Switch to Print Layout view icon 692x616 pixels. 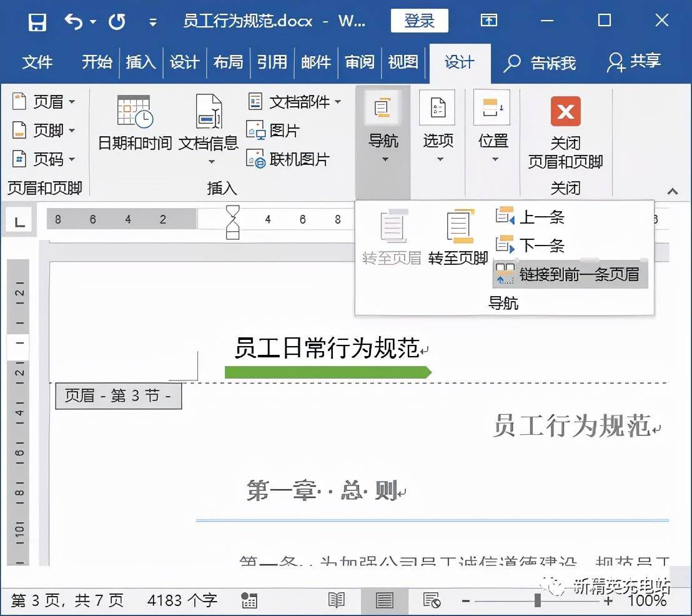click(384, 600)
